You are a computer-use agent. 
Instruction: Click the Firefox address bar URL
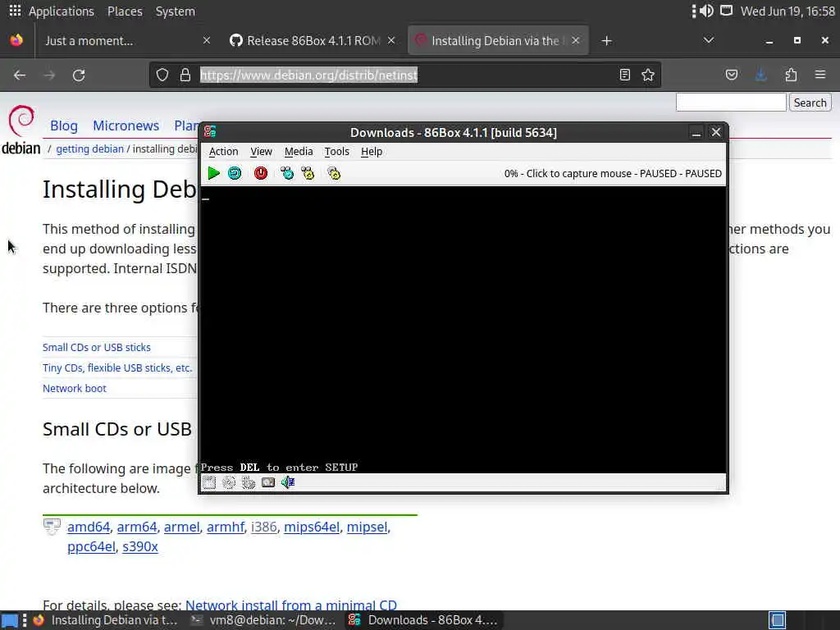tap(308, 75)
